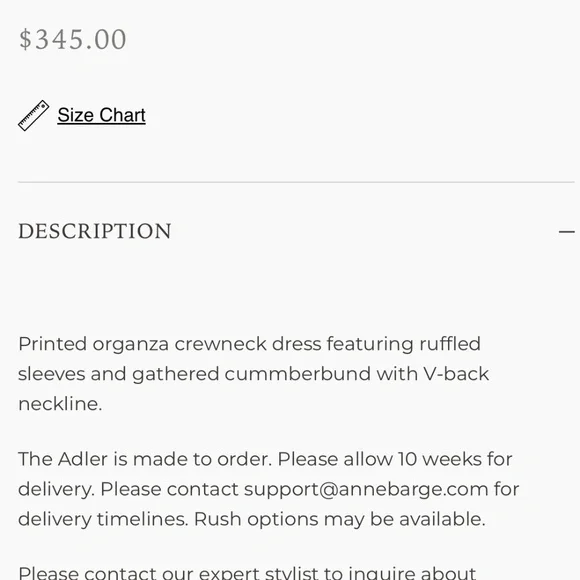
Task: Click "Rush options" in the delivery paragraph
Action: 256,519
